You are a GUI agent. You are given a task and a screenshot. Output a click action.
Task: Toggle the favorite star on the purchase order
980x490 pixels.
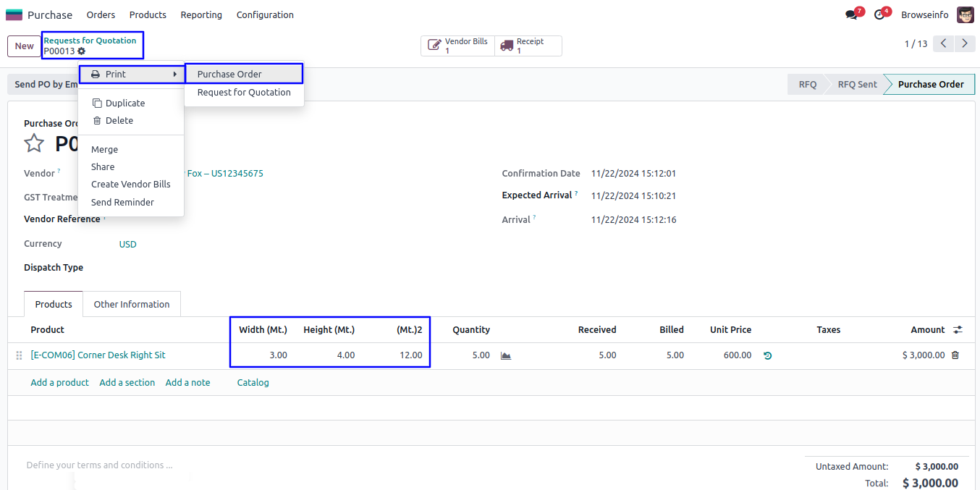34,143
